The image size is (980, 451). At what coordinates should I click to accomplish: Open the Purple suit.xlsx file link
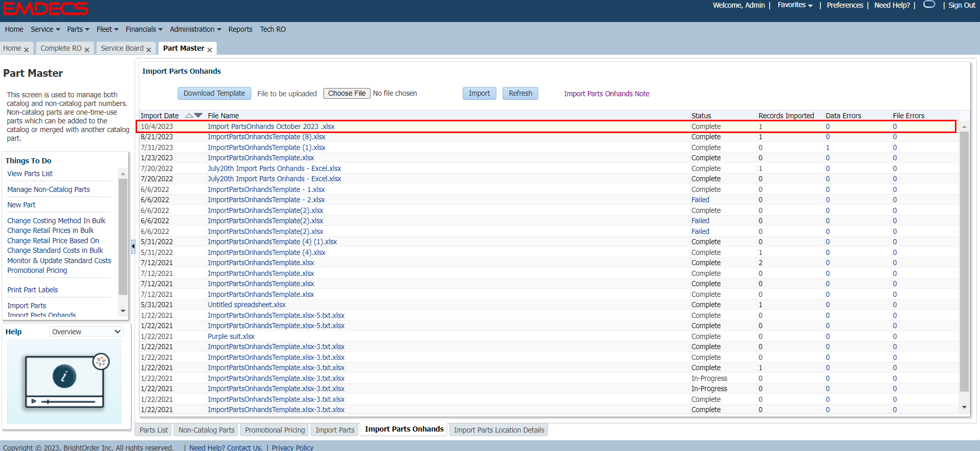231,336
